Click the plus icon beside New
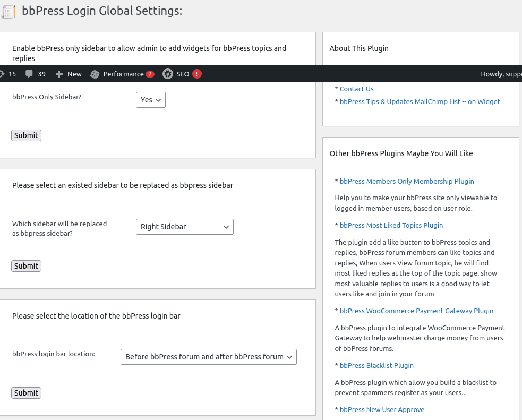522x420 pixels. pyautogui.click(x=59, y=74)
